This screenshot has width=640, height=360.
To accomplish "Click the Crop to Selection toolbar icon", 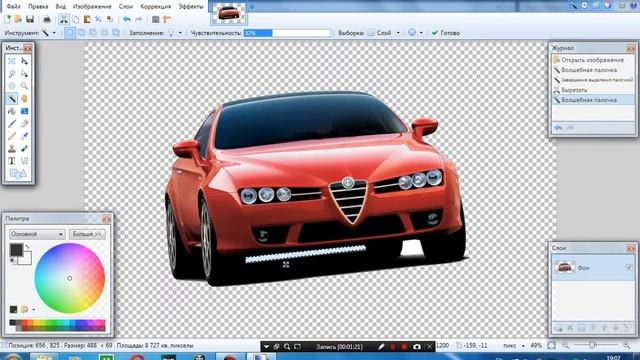I will pos(98,19).
